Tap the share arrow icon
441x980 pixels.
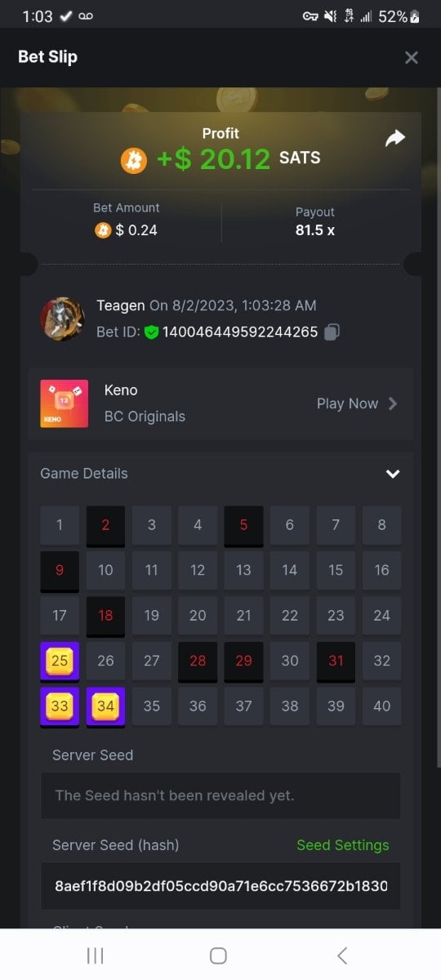tap(395, 139)
